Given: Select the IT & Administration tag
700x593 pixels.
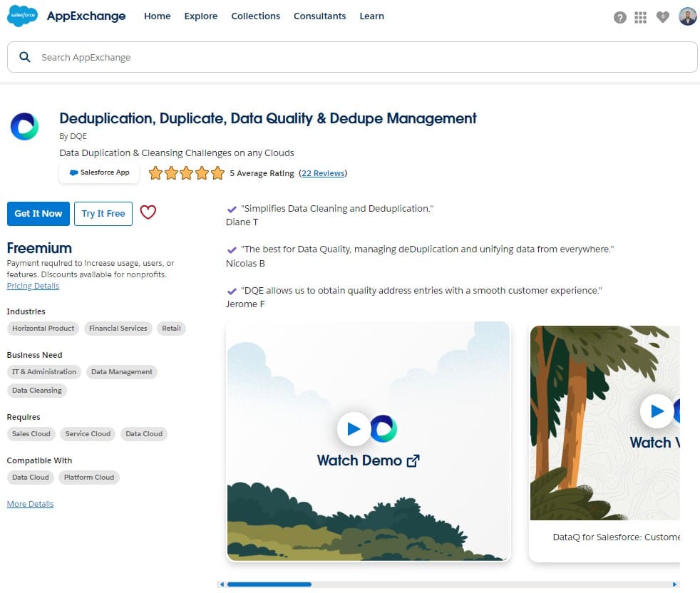Looking at the screenshot, I should coord(44,371).
